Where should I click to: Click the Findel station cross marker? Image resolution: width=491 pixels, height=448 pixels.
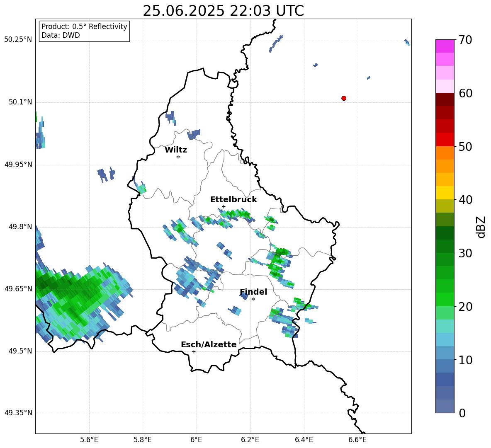(253, 299)
